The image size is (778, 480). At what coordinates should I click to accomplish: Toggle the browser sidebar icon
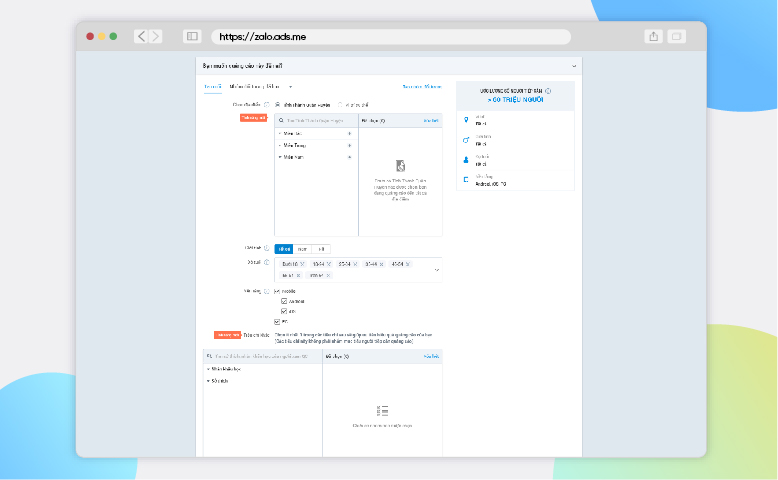click(192, 36)
